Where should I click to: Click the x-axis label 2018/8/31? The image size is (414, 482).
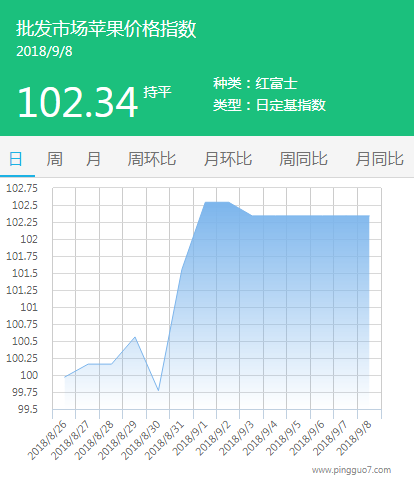pyautogui.click(x=165, y=440)
